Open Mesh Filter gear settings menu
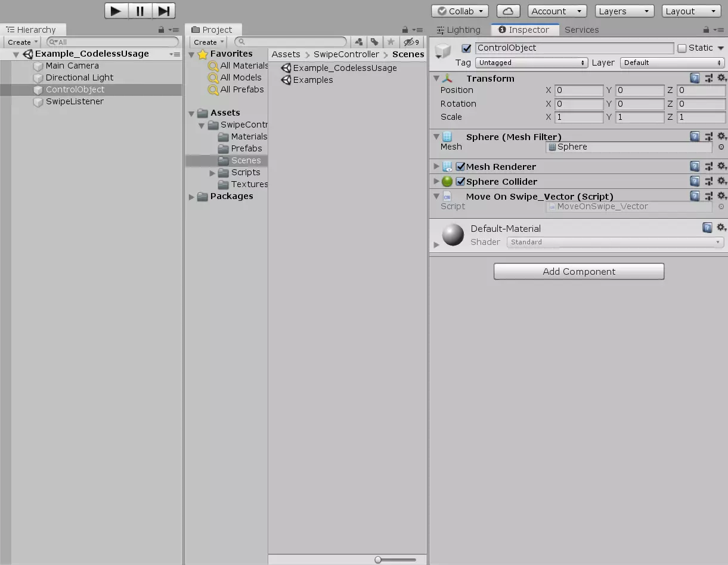The image size is (728, 565). pyautogui.click(x=721, y=136)
